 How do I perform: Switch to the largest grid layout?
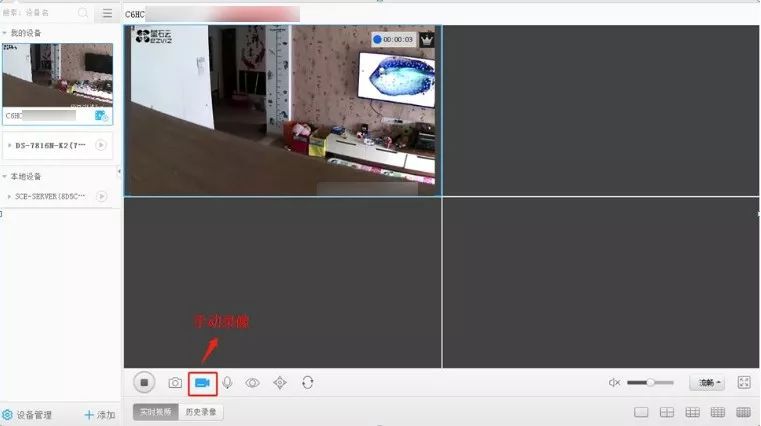743,412
